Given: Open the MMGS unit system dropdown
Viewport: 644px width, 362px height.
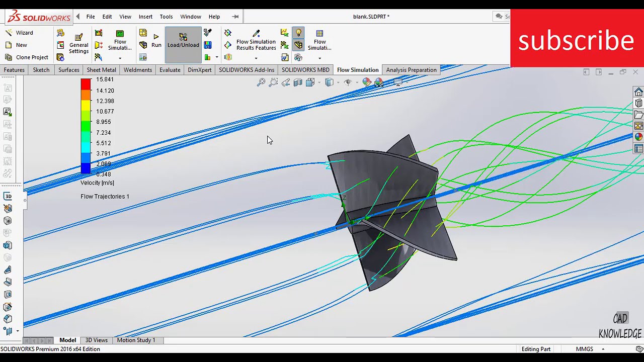Looking at the screenshot, I should pyautogui.click(x=603, y=349).
